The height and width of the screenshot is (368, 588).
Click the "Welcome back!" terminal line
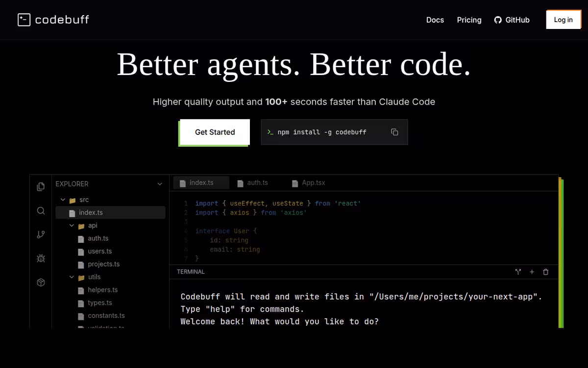click(x=279, y=322)
